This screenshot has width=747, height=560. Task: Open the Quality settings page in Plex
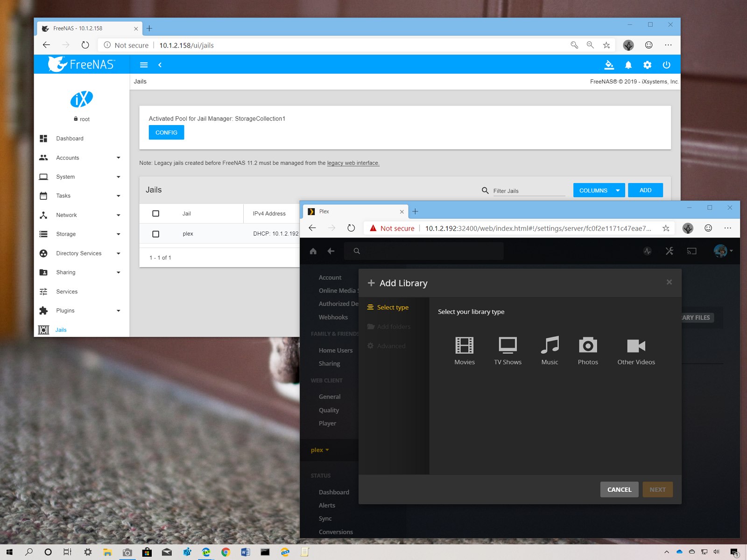click(329, 410)
